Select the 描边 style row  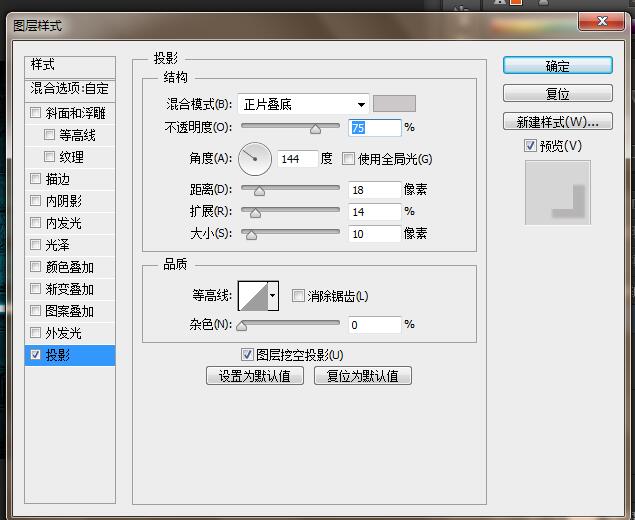coord(70,179)
